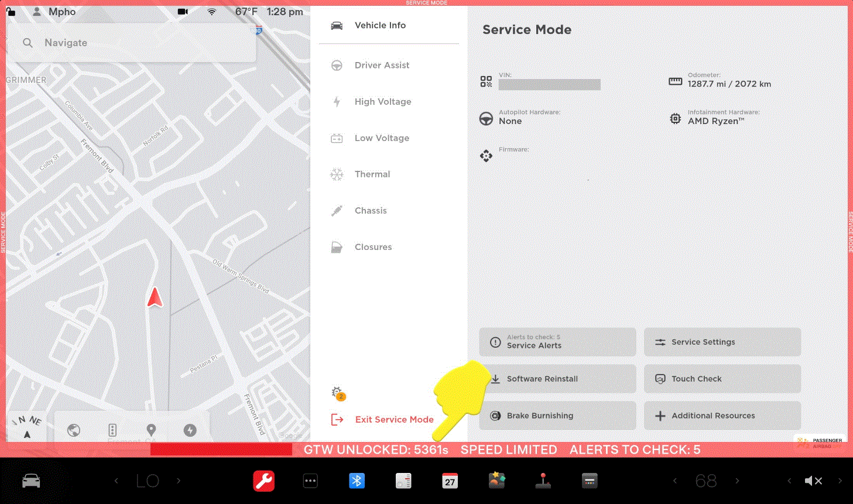853x504 pixels.
Task: Start Brake Burnishing procedure
Action: coord(557,416)
